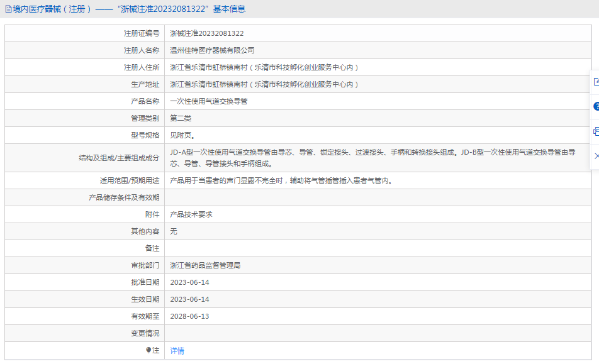The height and width of the screenshot is (364, 599).
Task: Click the product name 一次性使用气道交换导管
Action: pyautogui.click(x=209, y=101)
